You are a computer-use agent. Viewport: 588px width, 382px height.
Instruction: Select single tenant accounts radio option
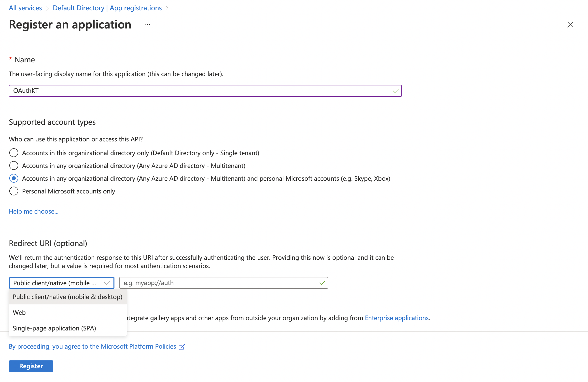pos(14,153)
